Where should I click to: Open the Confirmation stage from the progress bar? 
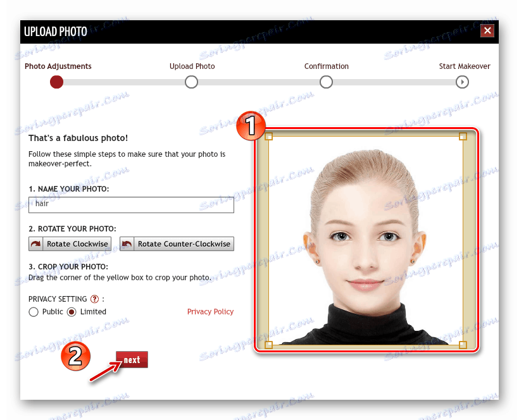326,82
